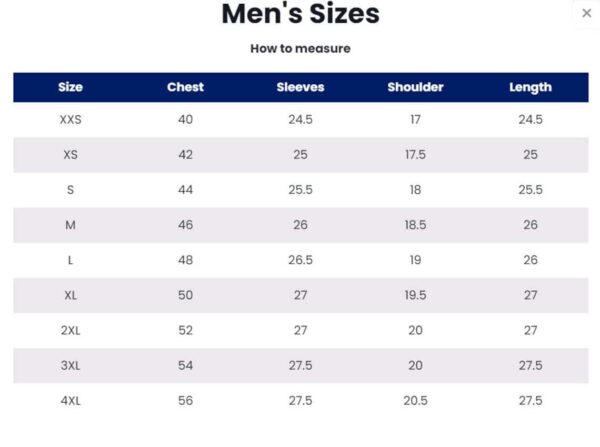Select the 3XL size row label
Image resolution: width=600 pixels, height=447 pixels.
(70, 365)
